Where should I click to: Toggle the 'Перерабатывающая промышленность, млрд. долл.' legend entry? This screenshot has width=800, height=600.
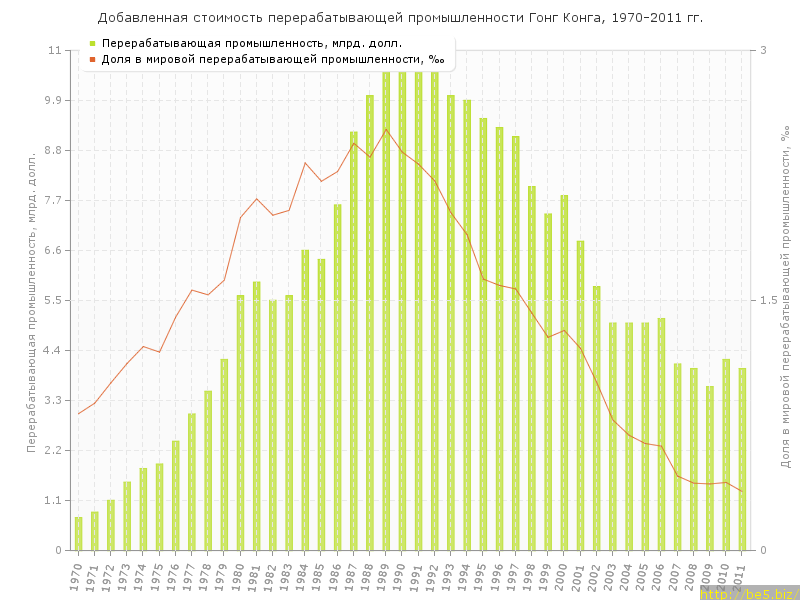252,44
